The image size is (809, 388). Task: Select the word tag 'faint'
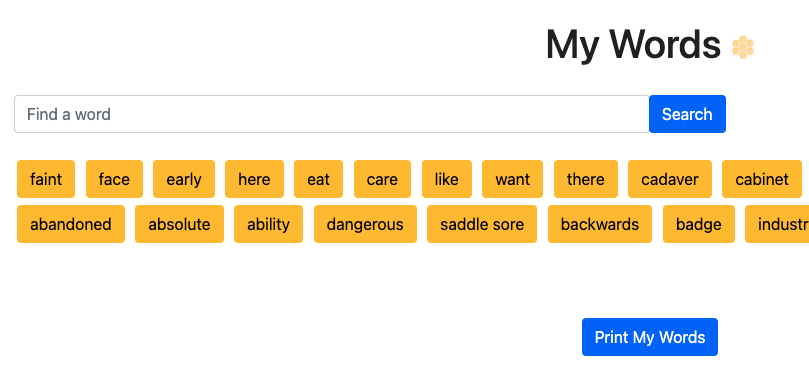coord(46,179)
